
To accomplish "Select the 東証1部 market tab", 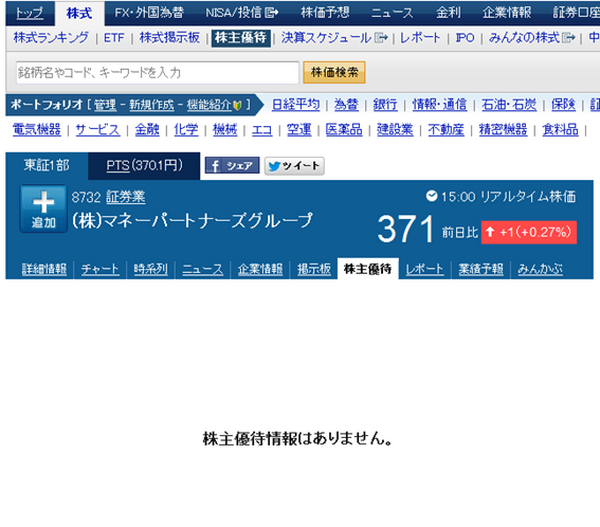I will 47,166.
